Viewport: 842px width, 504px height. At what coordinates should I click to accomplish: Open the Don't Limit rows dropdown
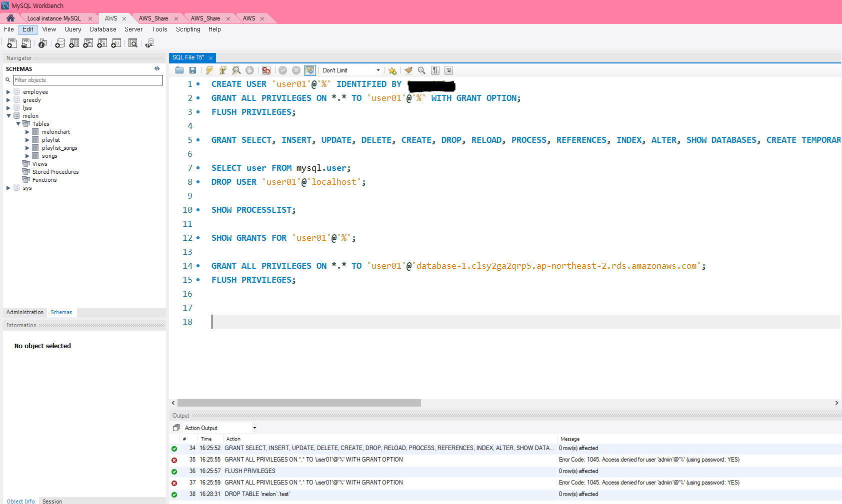(x=351, y=70)
